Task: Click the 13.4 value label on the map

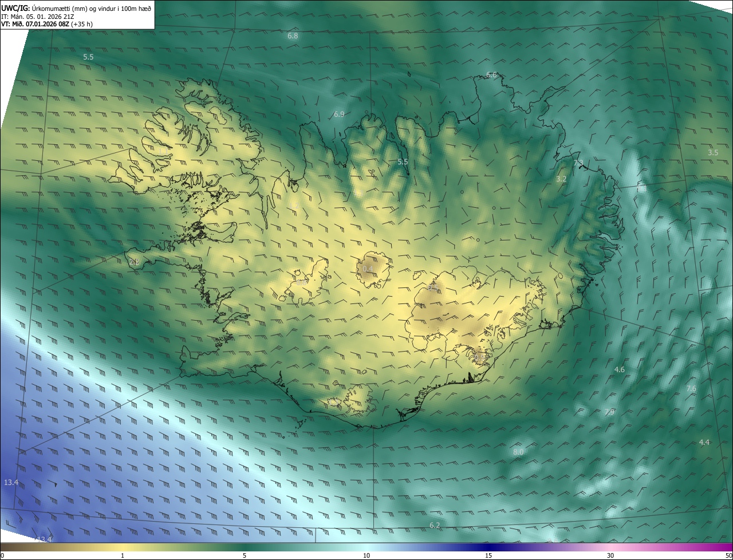Action: click(11, 483)
